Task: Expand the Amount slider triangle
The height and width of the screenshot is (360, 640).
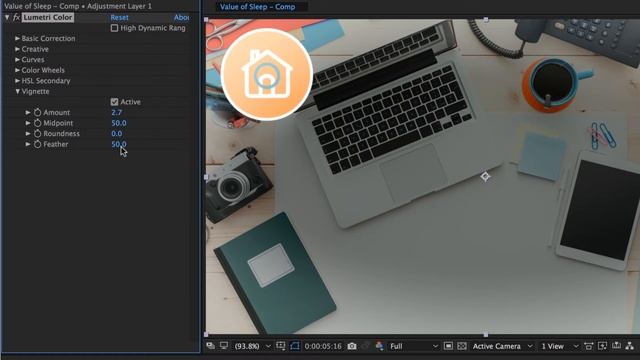Action: tap(28, 112)
